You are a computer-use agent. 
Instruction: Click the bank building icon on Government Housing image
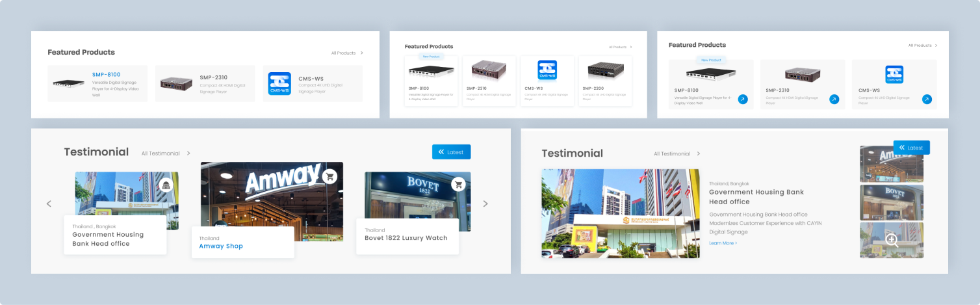click(166, 185)
